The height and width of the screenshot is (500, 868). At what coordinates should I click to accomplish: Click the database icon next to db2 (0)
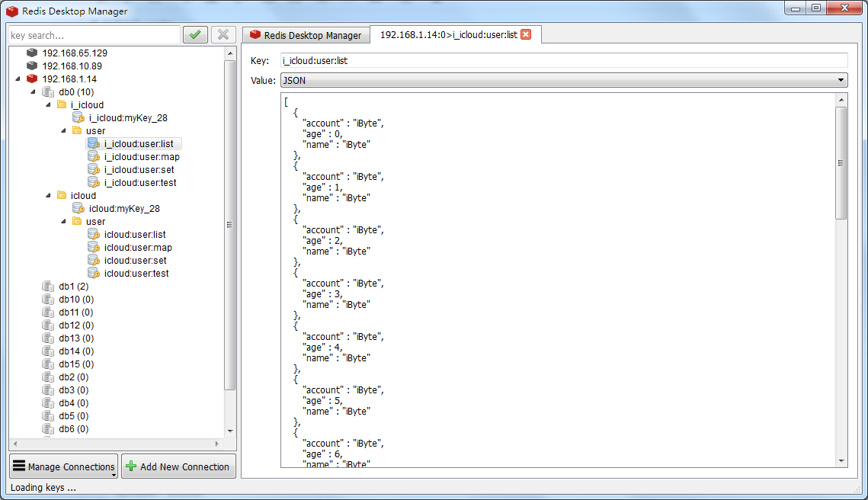(48, 377)
